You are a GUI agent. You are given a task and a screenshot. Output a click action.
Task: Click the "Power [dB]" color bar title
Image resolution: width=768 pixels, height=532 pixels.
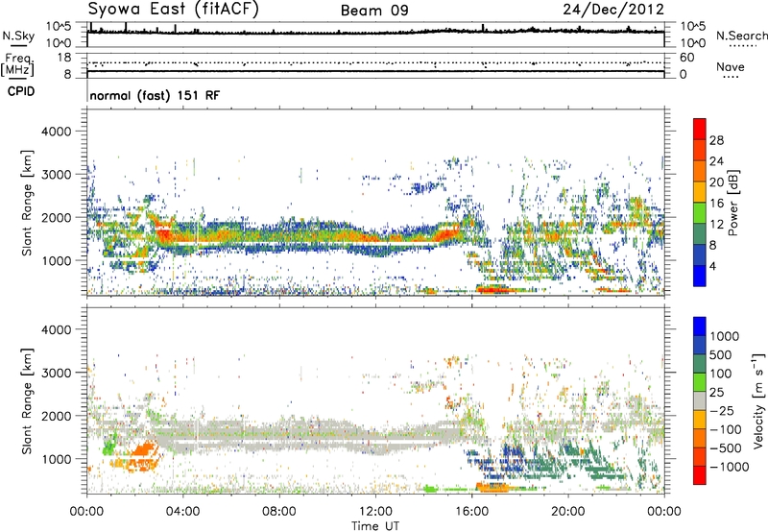click(732, 203)
